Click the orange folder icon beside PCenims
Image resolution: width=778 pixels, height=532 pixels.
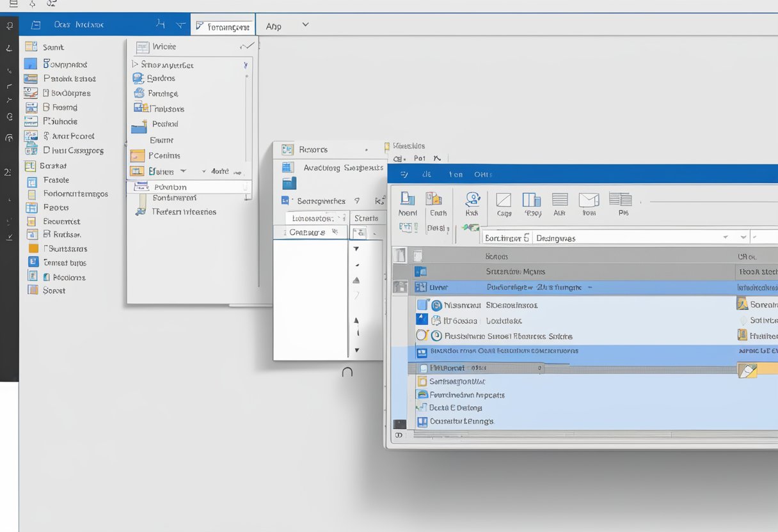point(137,155)
